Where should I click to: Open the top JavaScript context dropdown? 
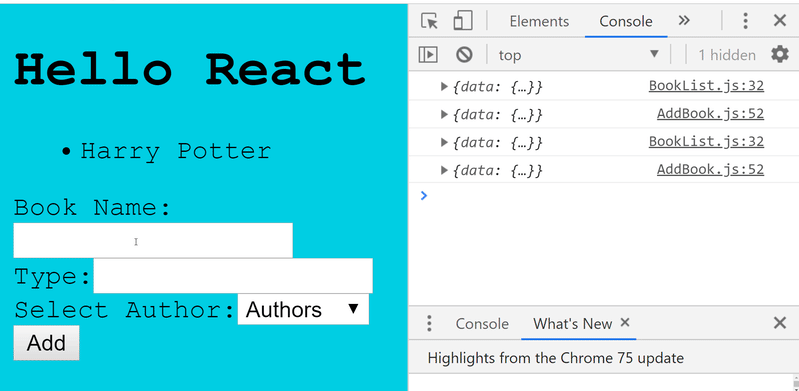[x=579, y=55]
